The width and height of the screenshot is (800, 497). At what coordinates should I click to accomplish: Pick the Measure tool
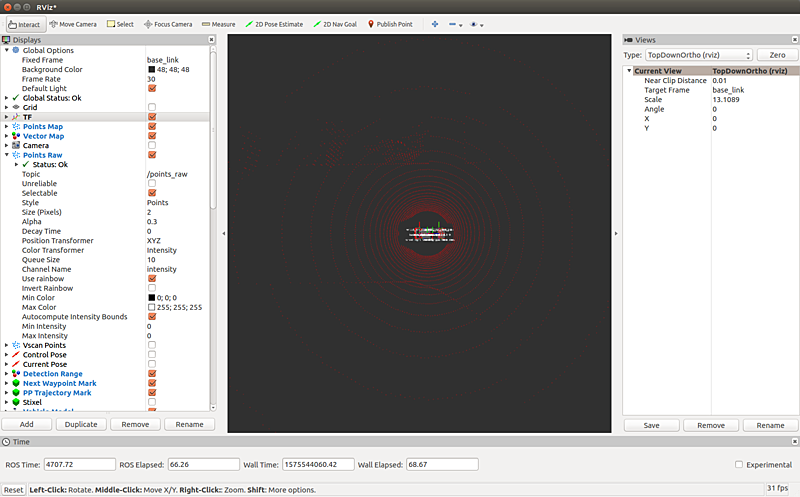click(x=219, y=24)
